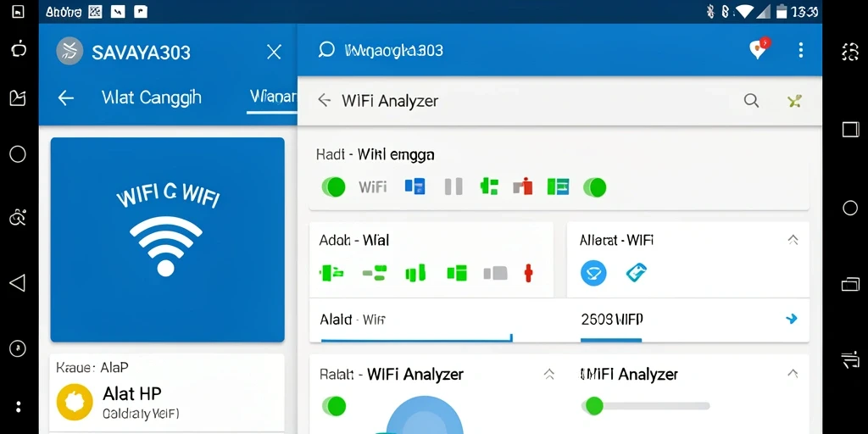Click the blue circular chart under Ralalt

(x=424, y=415)
